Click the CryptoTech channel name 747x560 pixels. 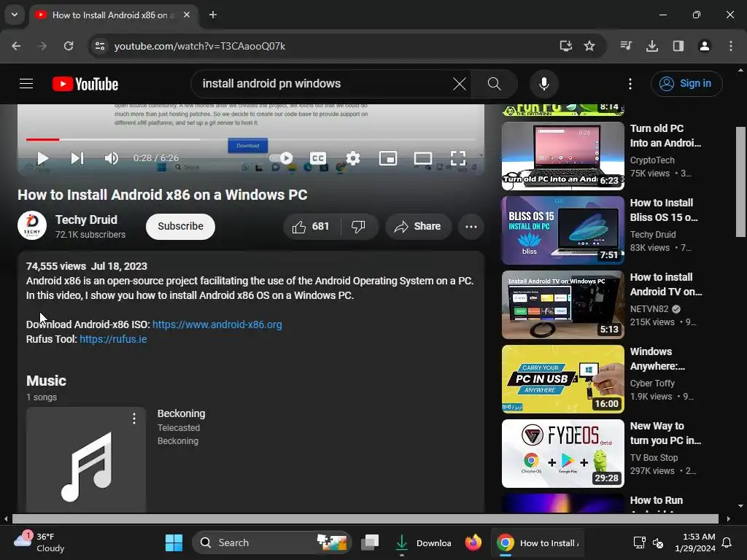click(x=651, y=160)
